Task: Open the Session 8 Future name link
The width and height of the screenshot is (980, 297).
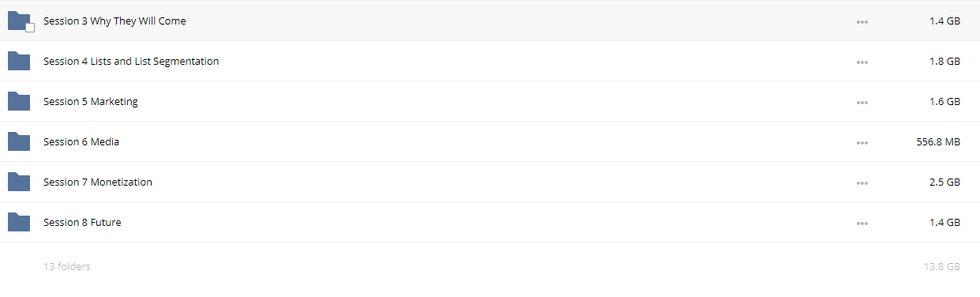Action: point(82,223)
